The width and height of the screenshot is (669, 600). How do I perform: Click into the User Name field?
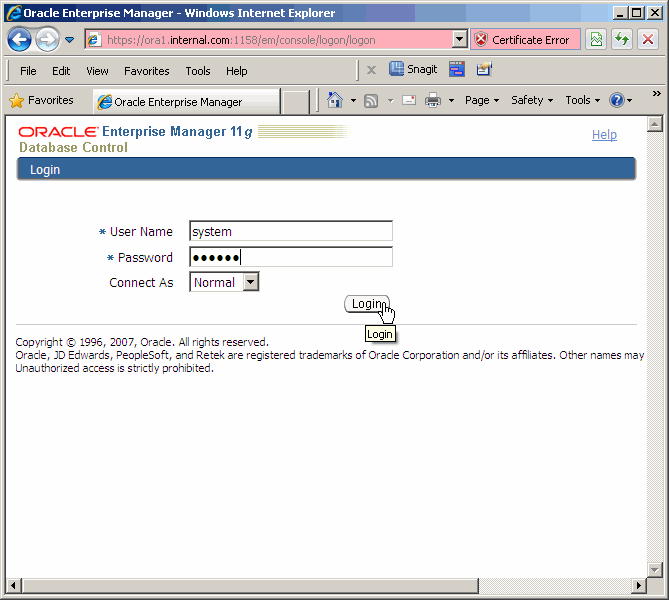290,232
